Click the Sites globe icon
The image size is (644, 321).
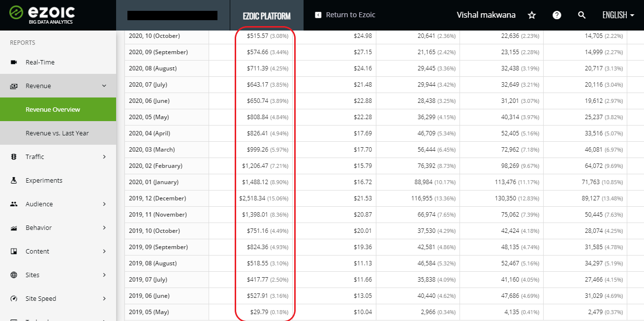[14, 275]
